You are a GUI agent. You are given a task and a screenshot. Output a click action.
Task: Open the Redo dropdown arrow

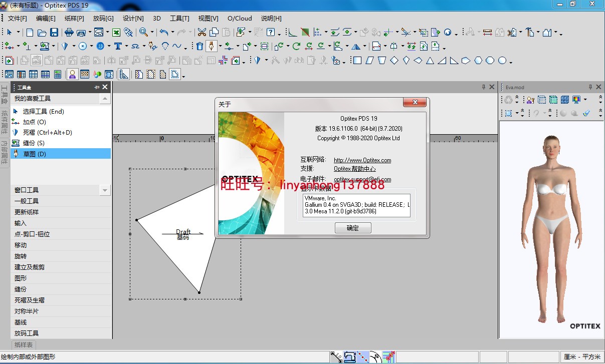tap(190, 31)
